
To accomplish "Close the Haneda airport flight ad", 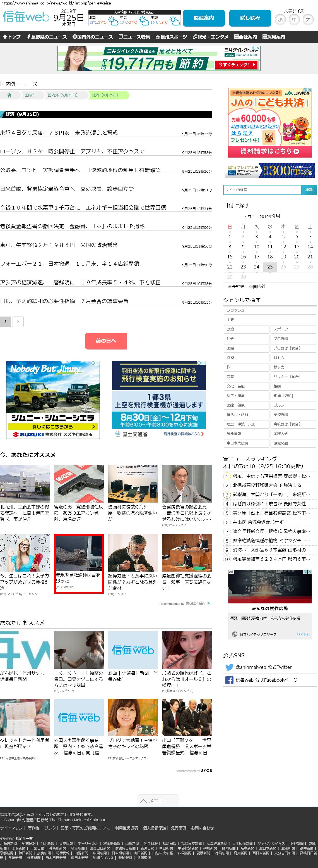I will 204,363.
